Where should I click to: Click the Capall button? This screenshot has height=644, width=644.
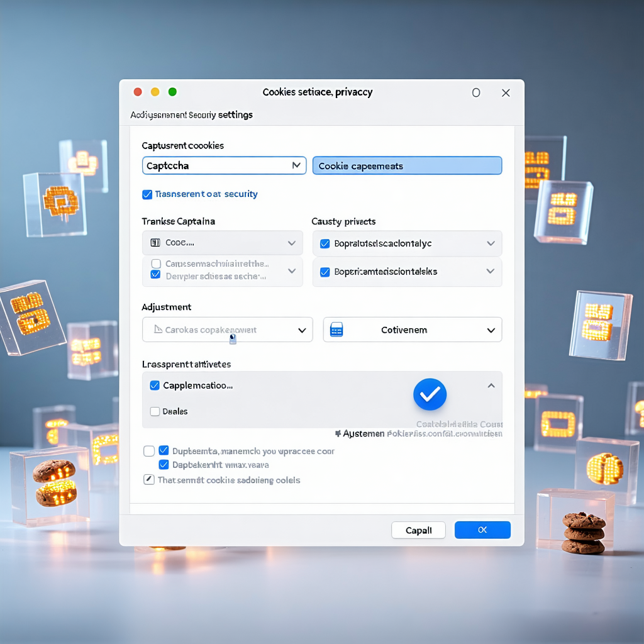click(418, 530)
